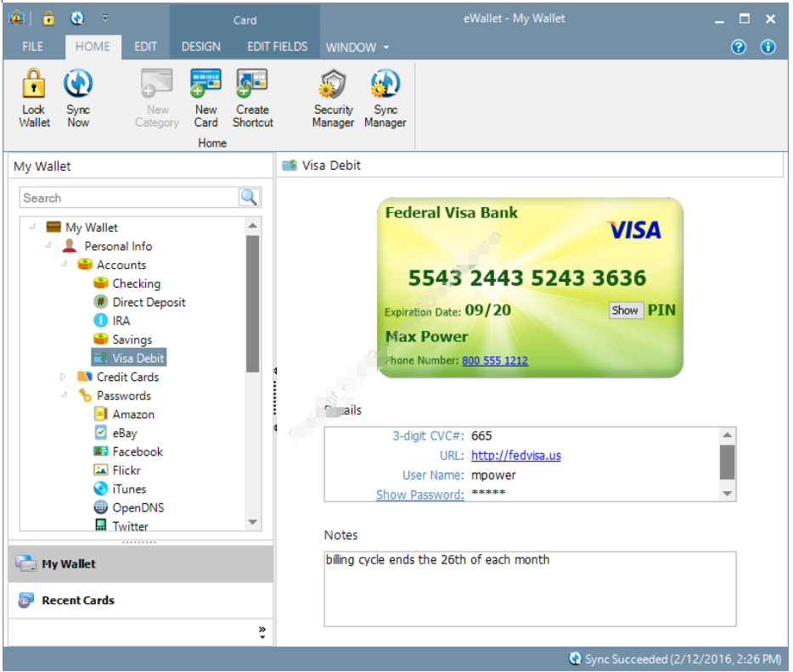Open the Help question mark icon
This screenshot has height=672, width=793.
point(738,48)
